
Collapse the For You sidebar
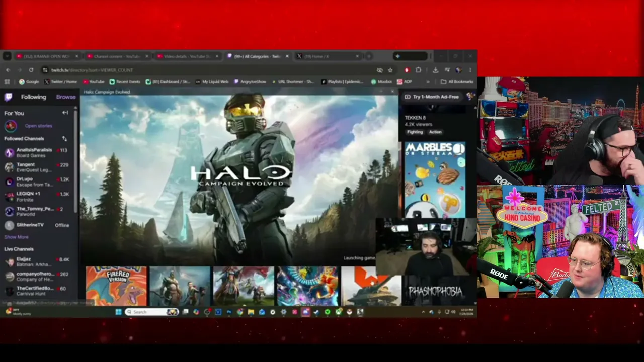(65, 113)
